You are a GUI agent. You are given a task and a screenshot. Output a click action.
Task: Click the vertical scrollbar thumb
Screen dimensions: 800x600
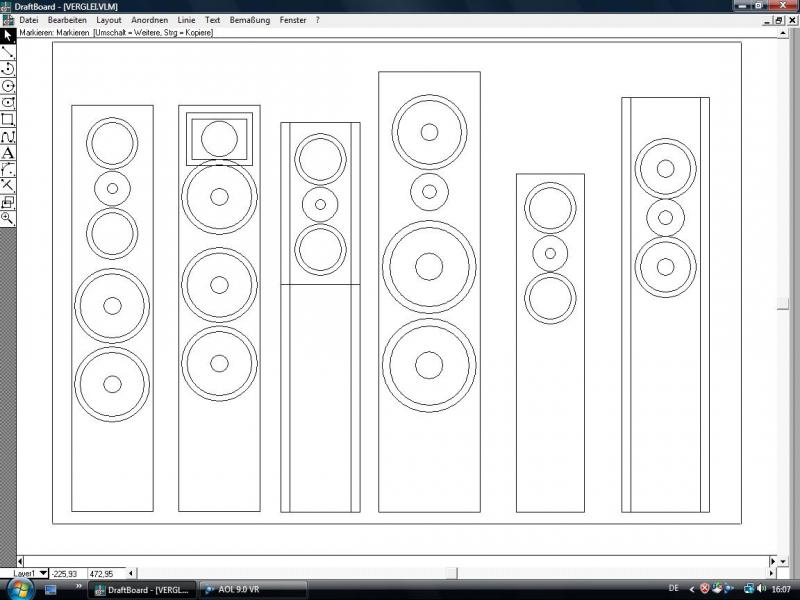point(783,303)
